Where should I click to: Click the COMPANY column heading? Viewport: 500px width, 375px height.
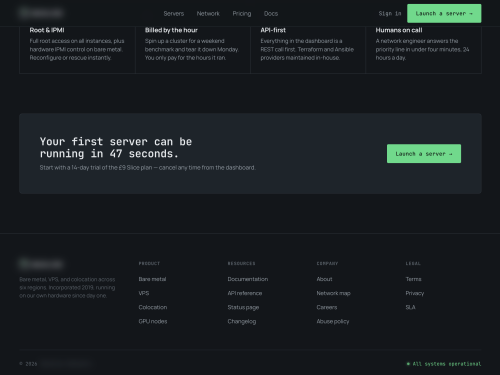click(x=327, y=264)
